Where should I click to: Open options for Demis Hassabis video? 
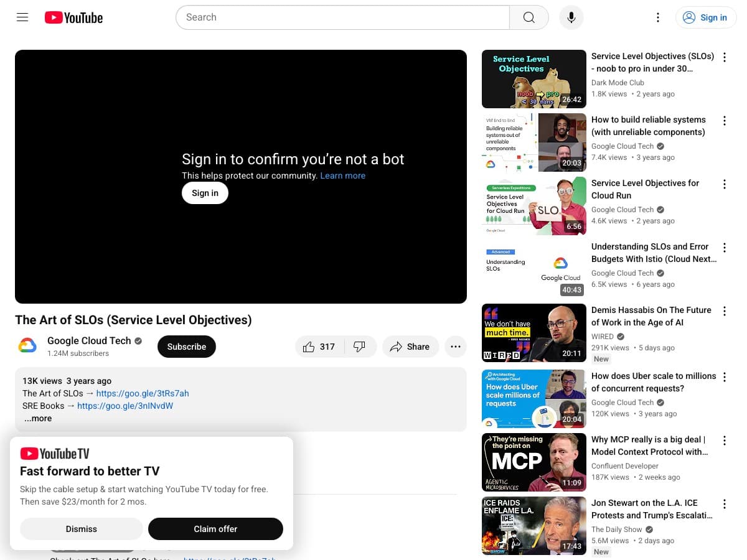[724, 311]
